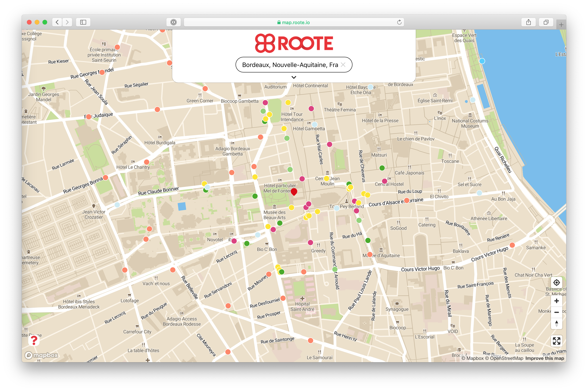The width and height of the screenshot is (588, 391).
Task: Click the light blue marker on Hôtel Bayonne Etche Ona
Action: click(370, 87)
